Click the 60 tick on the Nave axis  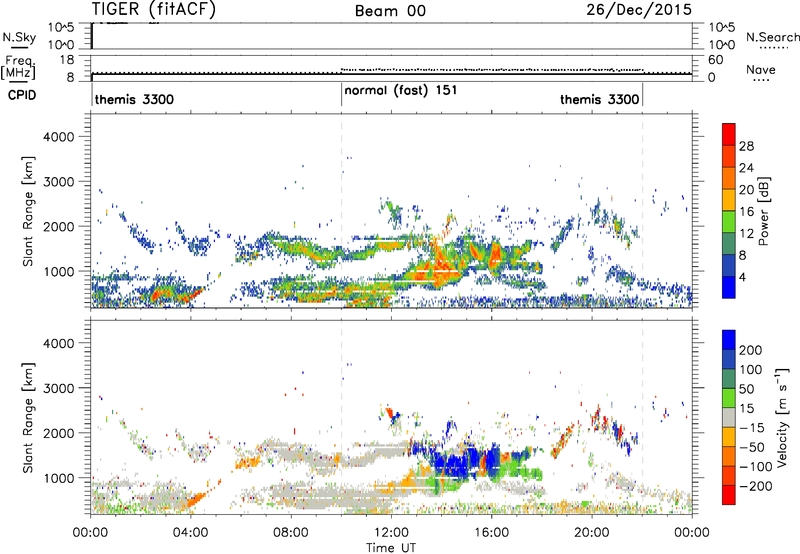coord(715,60)
